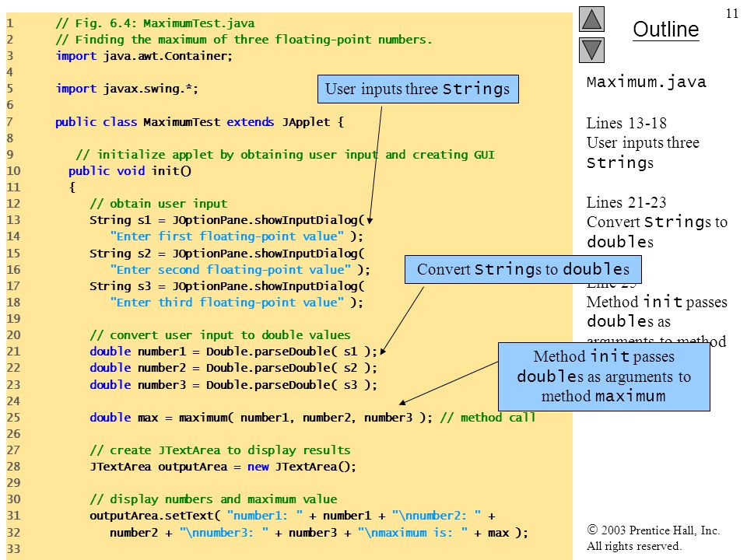Click the 'outputArea.setText(' line
This screenshot has width=747, height=560.
click(x=293, y=516)
